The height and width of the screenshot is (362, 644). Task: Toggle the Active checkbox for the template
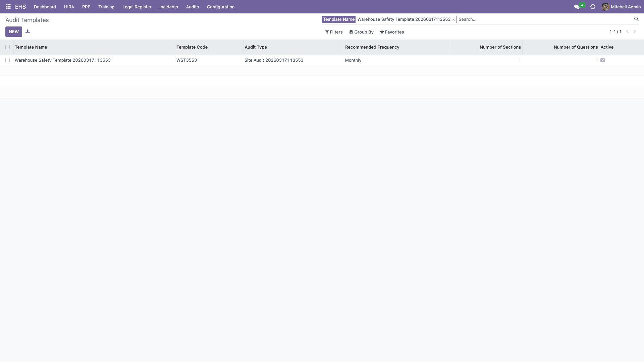coord(603,60)
